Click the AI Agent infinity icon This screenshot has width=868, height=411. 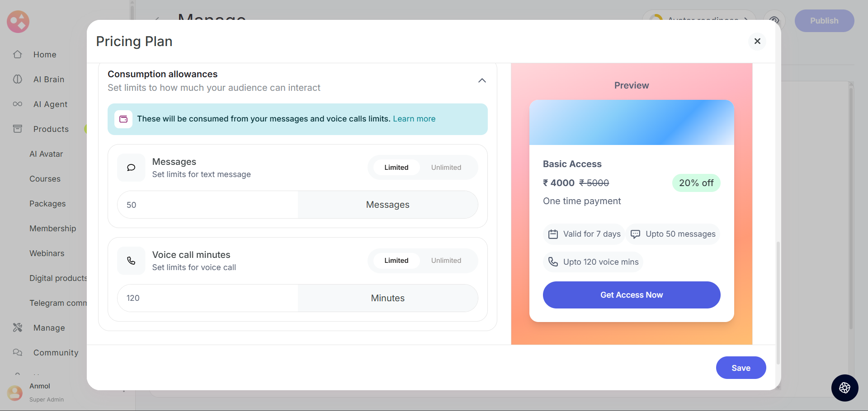point(18,104)
